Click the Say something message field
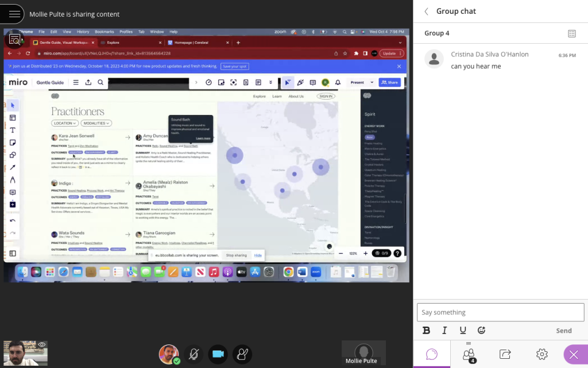Viewport: 588px width, 368px height. pyautogui.click(x=500, y=312)
